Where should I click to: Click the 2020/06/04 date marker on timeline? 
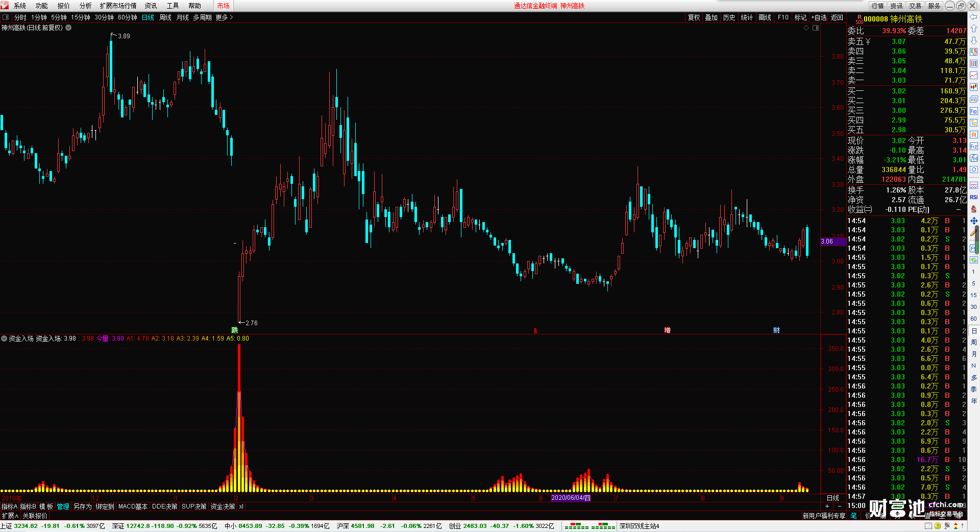tap(571, 498)
